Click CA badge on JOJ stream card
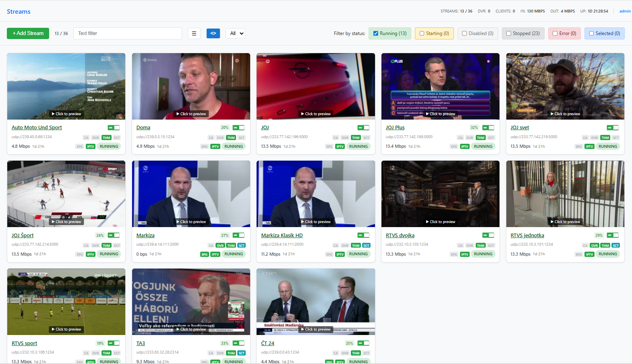This screenshot has width=632, height=364. (336, 138)
